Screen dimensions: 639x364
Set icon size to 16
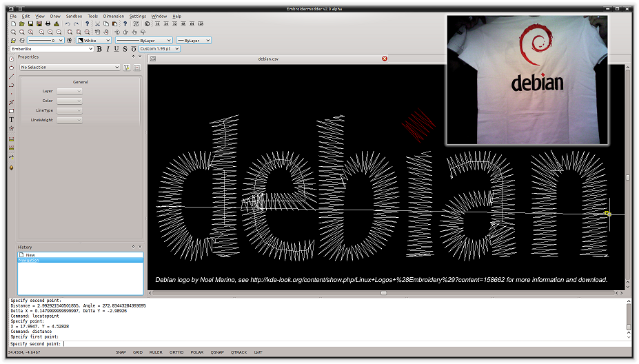tap(158, 24)
